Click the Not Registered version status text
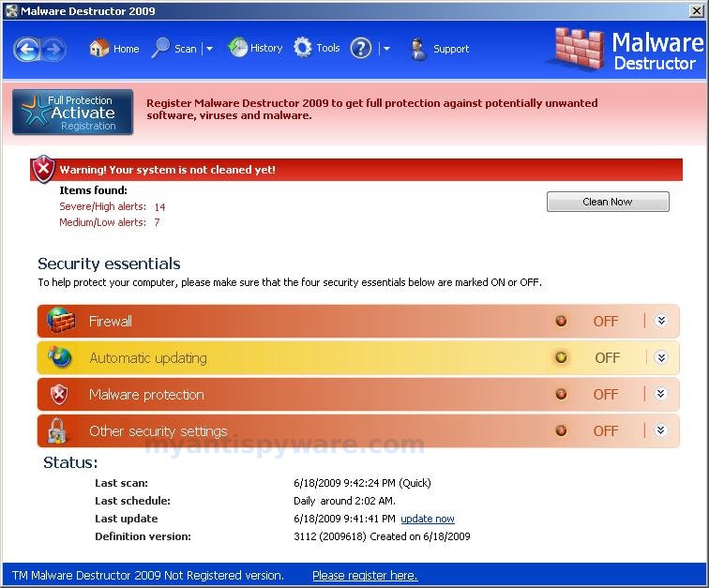Image resolution: width=709 pixels, height=588 pixels. point(148,575)
